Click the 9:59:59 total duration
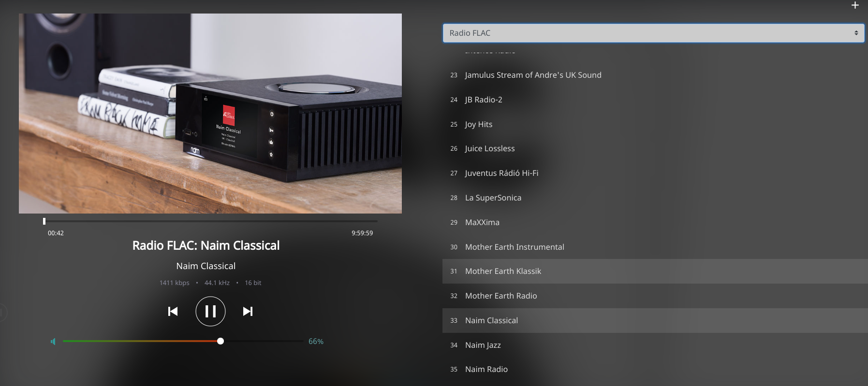The image size is (868, 386). [x=362, y=233]
